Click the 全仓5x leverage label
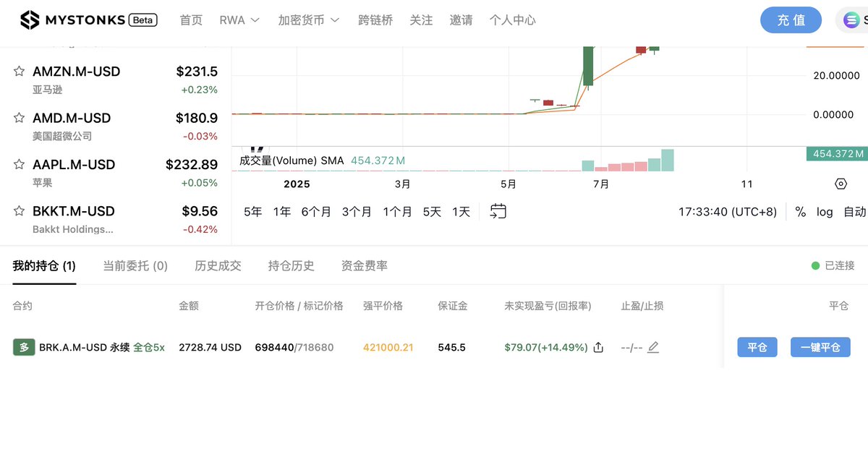Image resolution: width=868 pixels, height=449 pixels. [x=149, y=348]
